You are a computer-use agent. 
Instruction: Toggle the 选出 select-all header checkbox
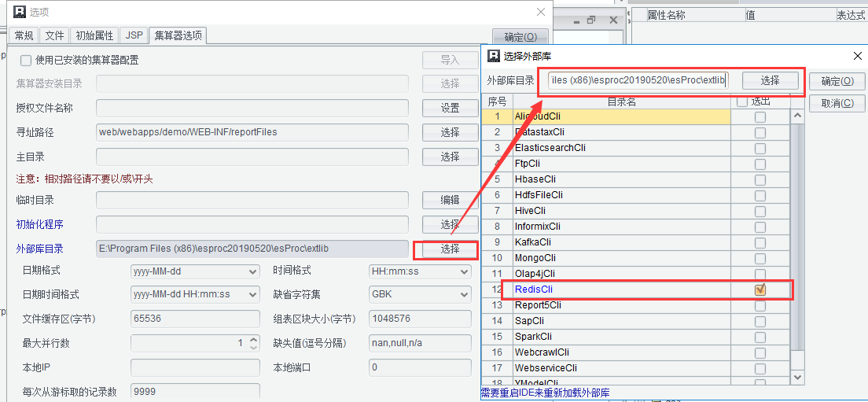coord(742,102)
